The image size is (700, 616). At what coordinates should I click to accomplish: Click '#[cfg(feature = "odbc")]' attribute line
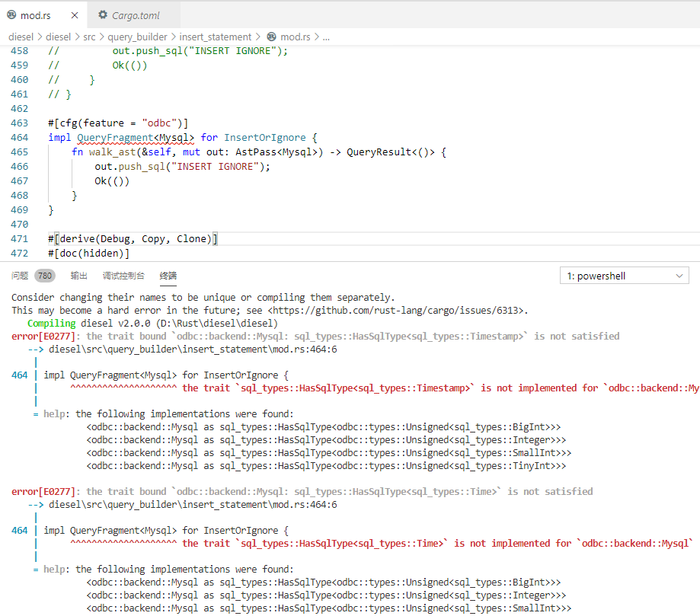coord(118,123)
